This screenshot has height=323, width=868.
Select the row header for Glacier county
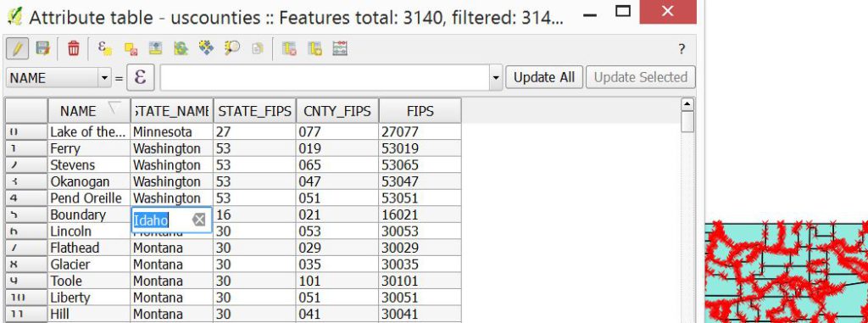point(26,265)
